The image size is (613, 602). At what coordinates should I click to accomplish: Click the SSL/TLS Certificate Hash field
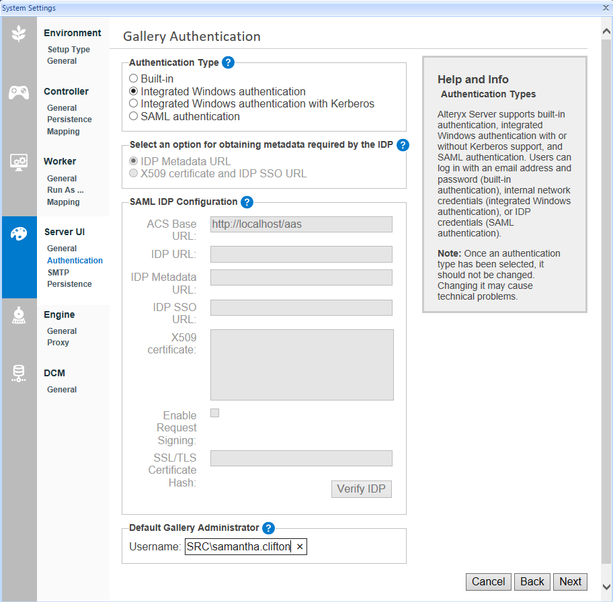point(301,458)
